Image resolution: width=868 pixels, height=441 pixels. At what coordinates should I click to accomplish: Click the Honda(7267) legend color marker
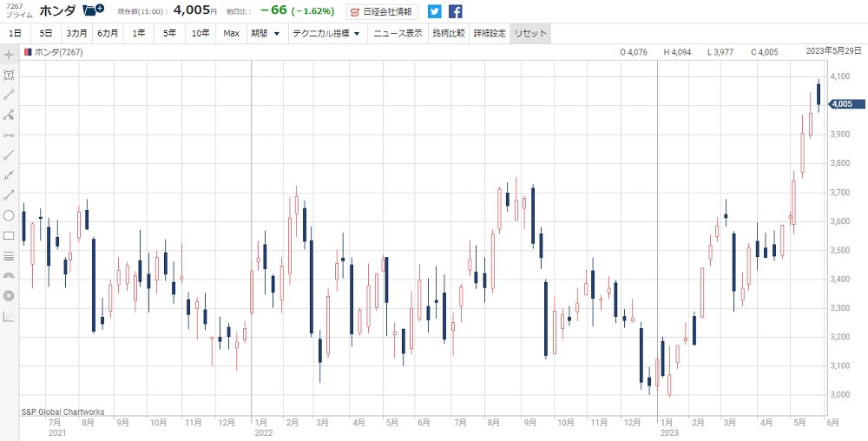(x=29, y=52)
